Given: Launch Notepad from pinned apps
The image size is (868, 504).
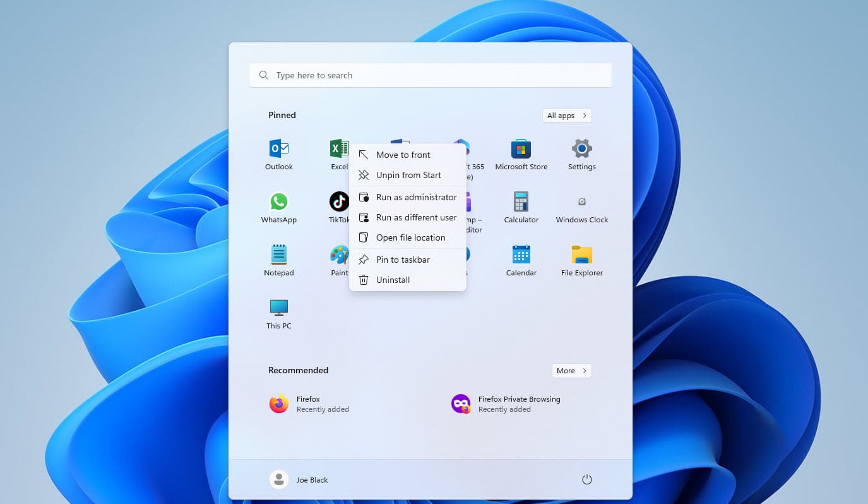Looking at the screenshot, I should 279,261.
